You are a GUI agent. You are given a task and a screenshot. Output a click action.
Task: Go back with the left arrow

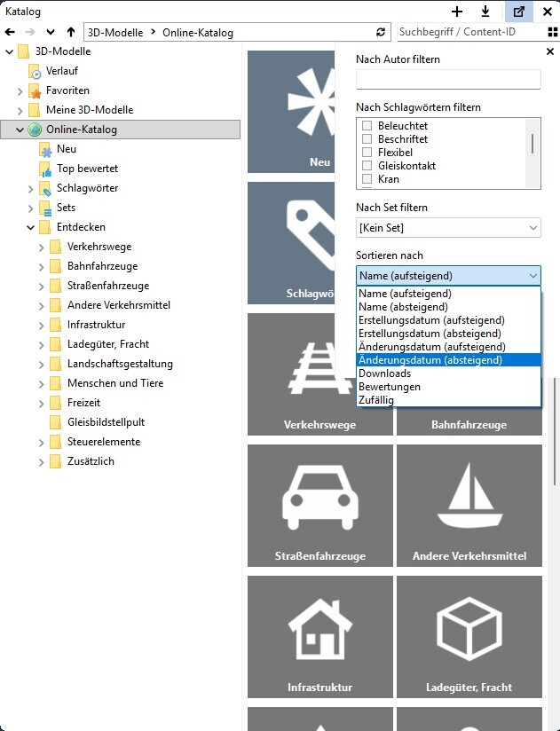(x=10, y=32)
